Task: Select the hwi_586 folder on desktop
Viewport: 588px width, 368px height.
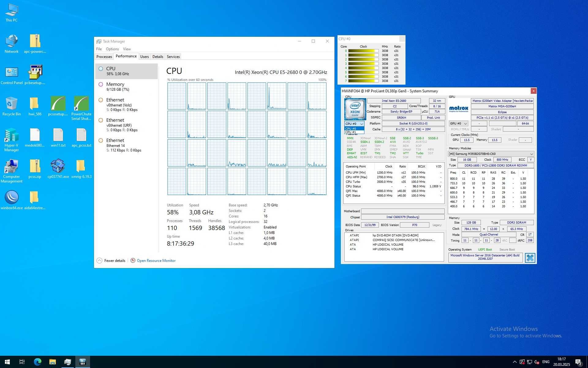Action: 35,106
